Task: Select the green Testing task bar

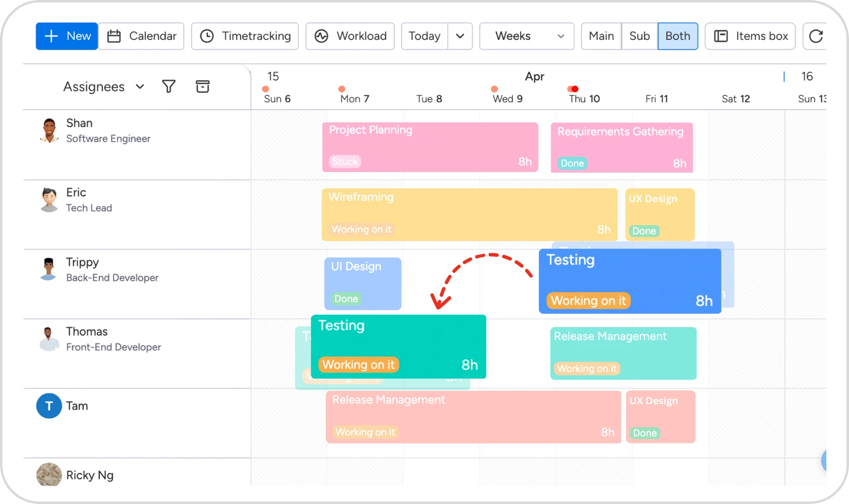Action: coord(399,344)
